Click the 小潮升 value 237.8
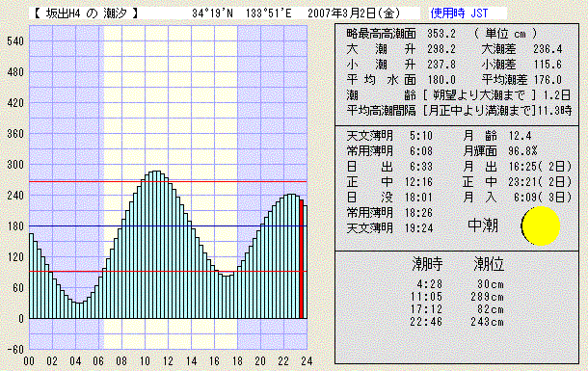 coord(441,65)
